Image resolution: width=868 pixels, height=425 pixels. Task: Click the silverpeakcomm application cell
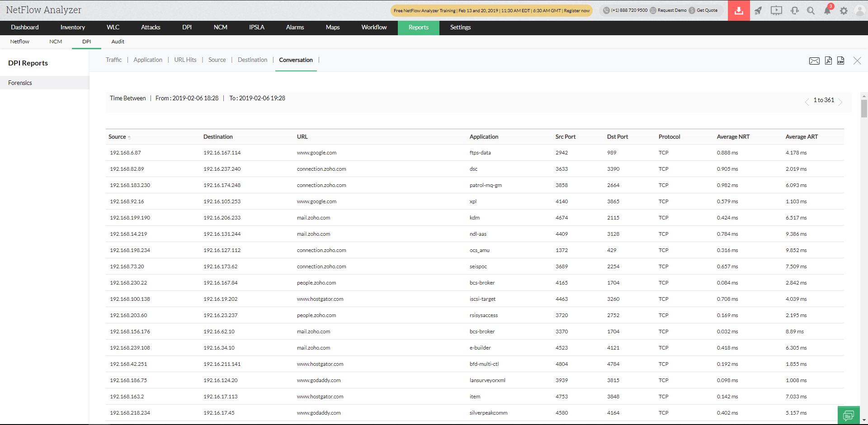[488, 413]
